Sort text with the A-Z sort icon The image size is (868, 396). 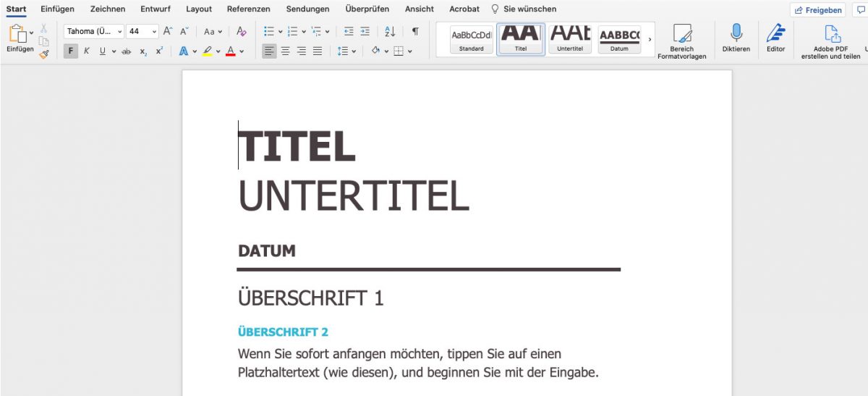click(x=390, y=31)
